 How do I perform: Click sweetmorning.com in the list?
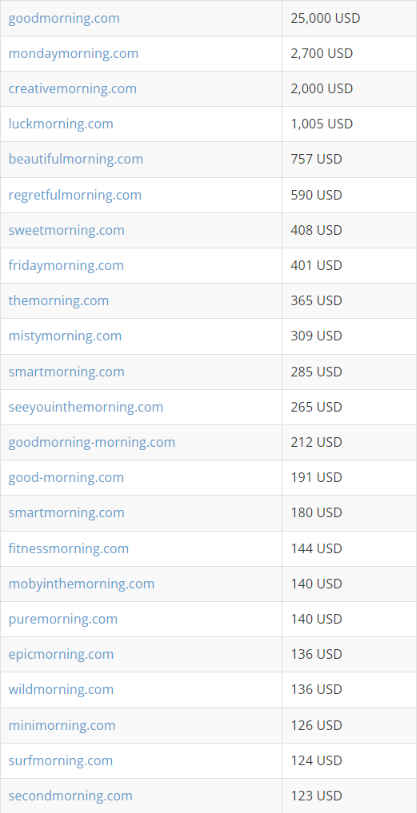coord(66,230)
